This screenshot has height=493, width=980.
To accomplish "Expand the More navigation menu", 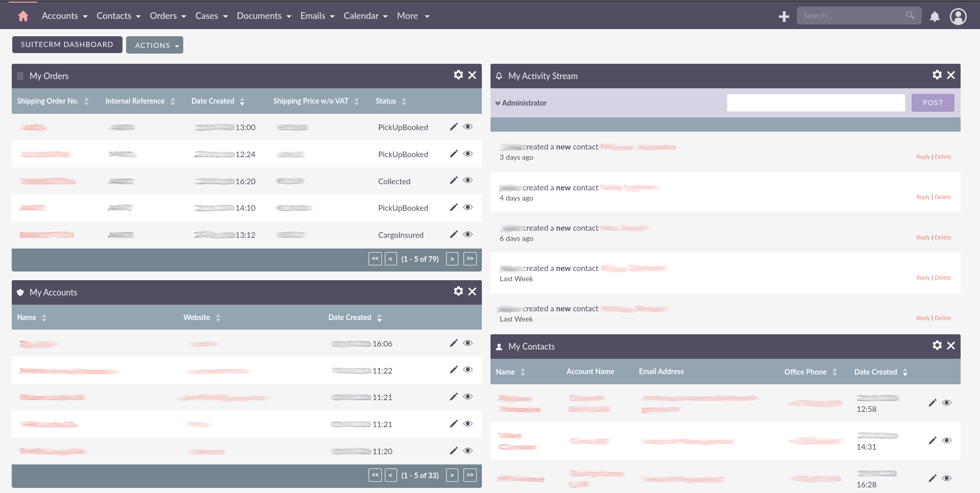I will pyautogui.click(x=413, y=16).
